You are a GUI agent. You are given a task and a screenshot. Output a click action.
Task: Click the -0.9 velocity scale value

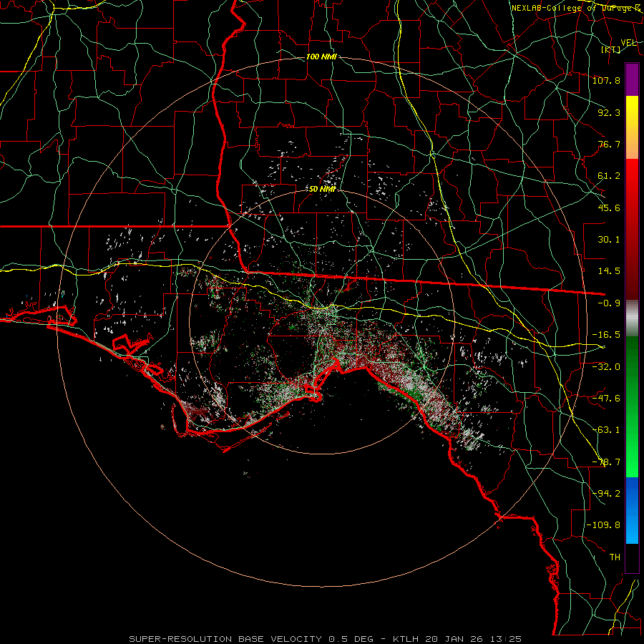click(609, 303)
